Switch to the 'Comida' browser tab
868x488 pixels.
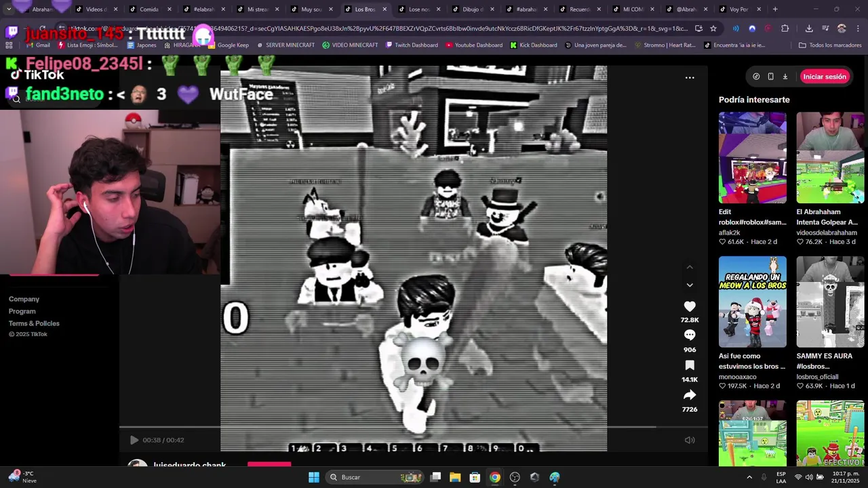[x=149, y=9]
